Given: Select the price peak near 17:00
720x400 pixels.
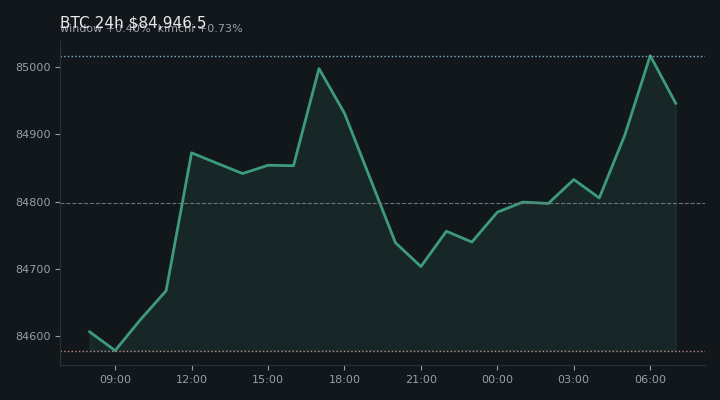Looking at the screenshot, I should [x=319, y=69].
